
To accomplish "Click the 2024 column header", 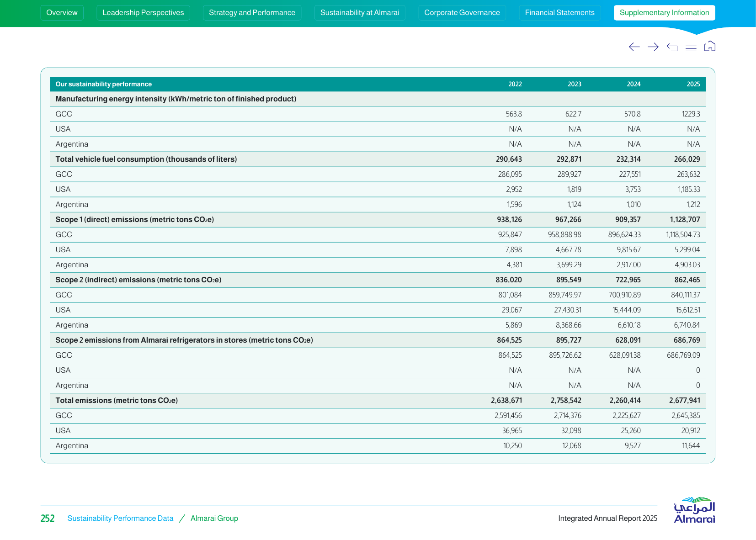I will pyautogui.click(x=634, y=84).
